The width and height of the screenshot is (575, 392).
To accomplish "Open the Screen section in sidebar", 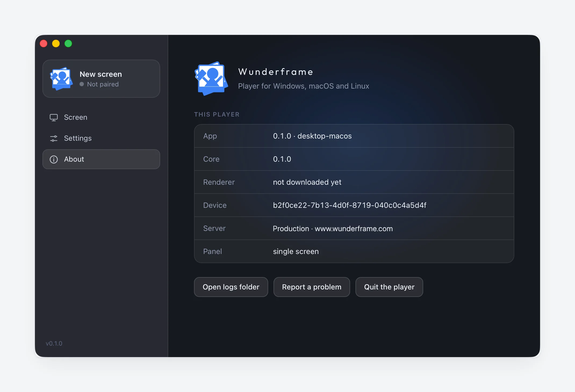I will click(x=101, y=117).
